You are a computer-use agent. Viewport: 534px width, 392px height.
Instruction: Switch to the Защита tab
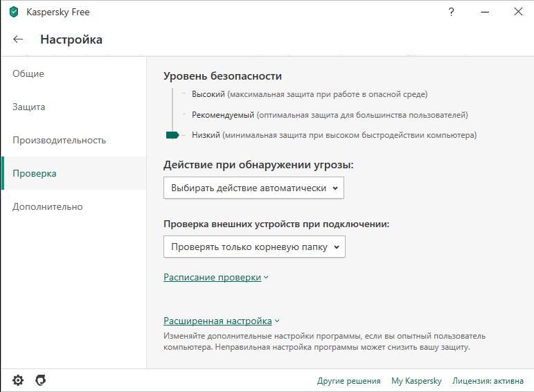pos(29,107)
